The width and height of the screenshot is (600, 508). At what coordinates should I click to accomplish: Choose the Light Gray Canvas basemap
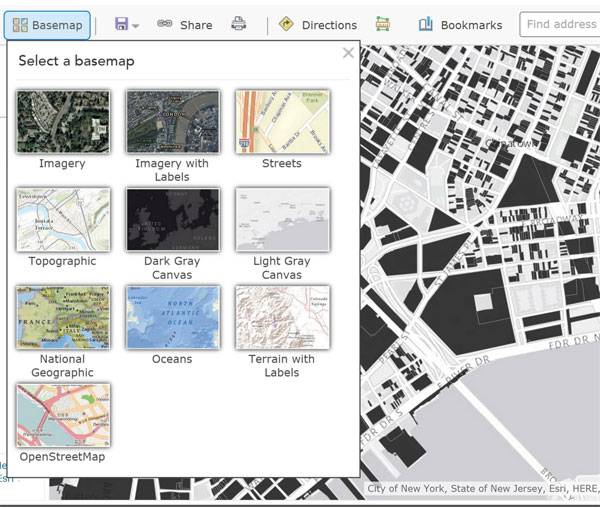pos(282,219)
